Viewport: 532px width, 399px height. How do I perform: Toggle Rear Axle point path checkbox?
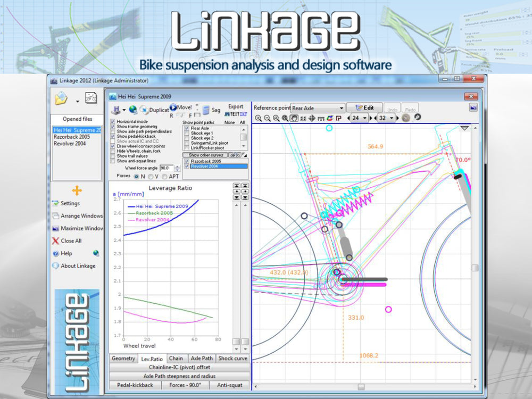pos(187,128)
